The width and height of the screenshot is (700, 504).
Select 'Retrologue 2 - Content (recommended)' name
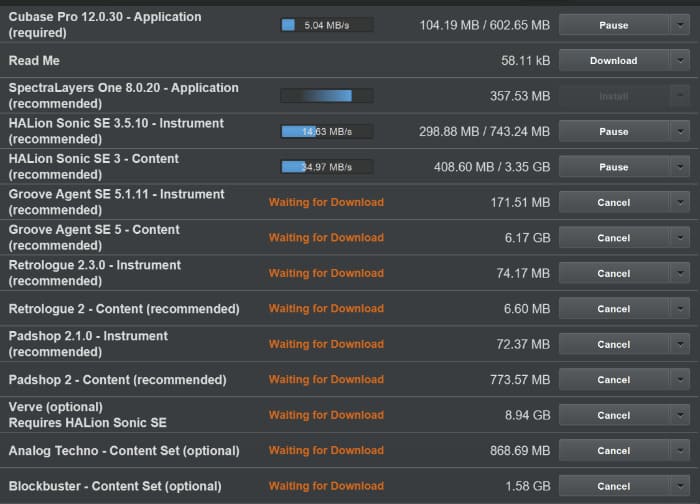click(x=124, y=309)
